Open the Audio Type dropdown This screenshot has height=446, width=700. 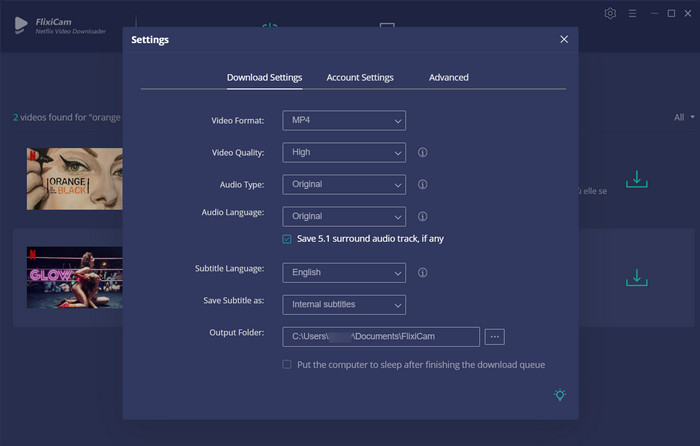(x=344, y=184)
